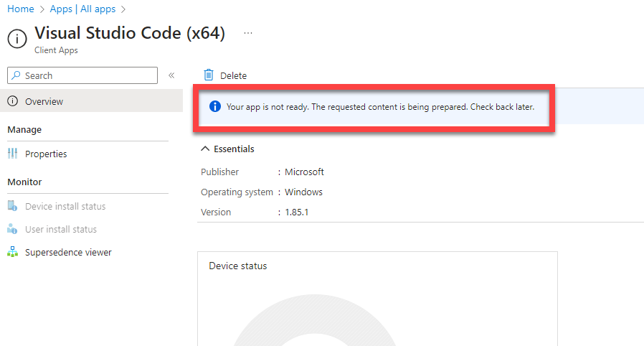
Task: Select Overview in the left menu
Action: tap(44, 101)
